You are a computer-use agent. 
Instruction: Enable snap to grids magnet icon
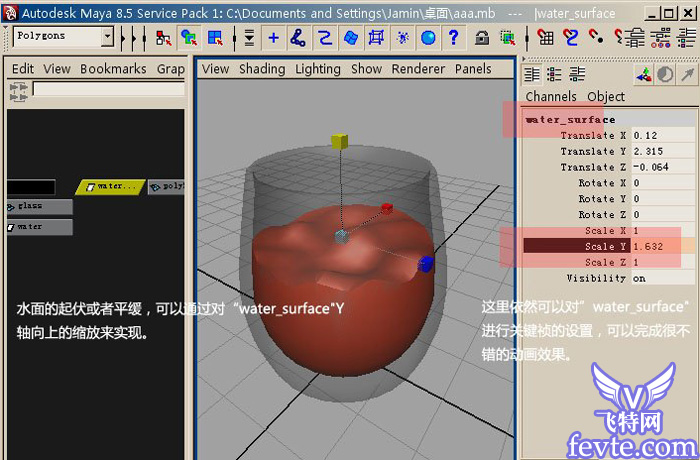pos(545,38)
